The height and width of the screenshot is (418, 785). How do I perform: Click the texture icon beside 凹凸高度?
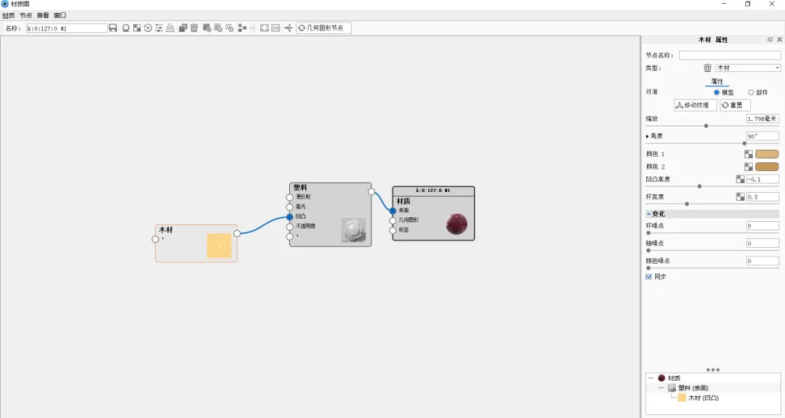(740, 180)
